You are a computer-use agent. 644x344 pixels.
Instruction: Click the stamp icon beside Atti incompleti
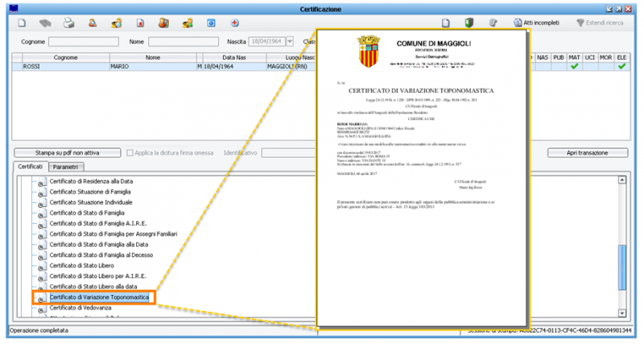click(493, 23)
